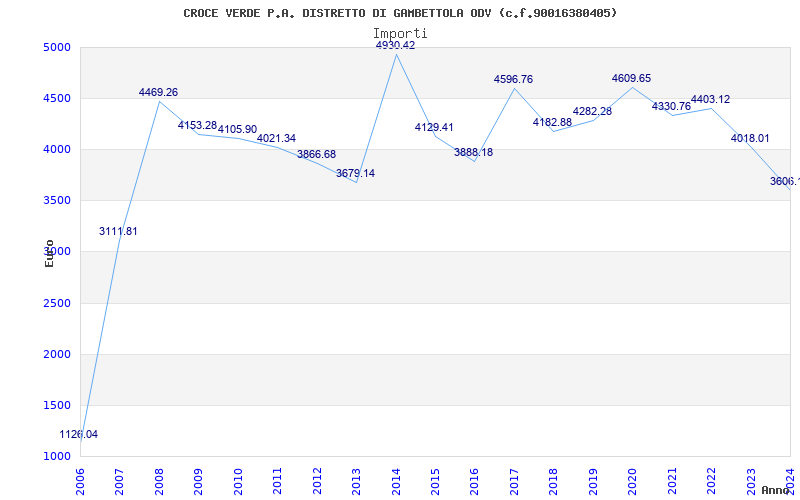This screenshot has width=800, height=500.
Task: Click the 4596.76 value label
Action: click(513, 80)
